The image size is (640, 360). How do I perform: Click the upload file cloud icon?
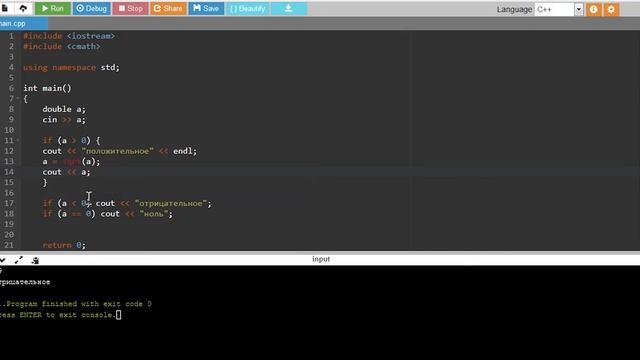point(23,8)
